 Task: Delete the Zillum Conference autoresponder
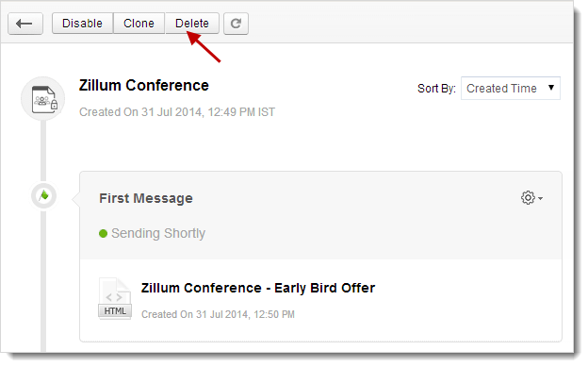coord(192,24)
